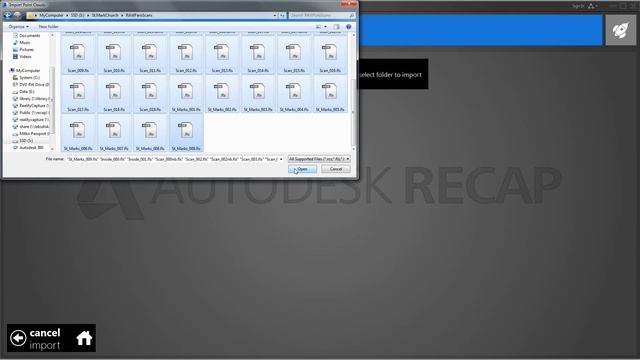Select the St_Marks_008.fls file icon
The image size is (640, 360).
click(x=150, y=131)
